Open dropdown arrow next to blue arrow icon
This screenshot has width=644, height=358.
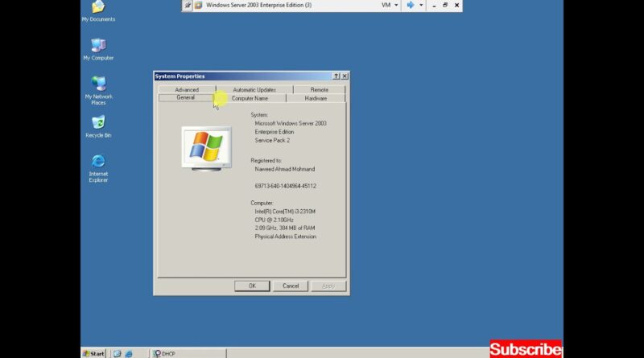point(421,6)
